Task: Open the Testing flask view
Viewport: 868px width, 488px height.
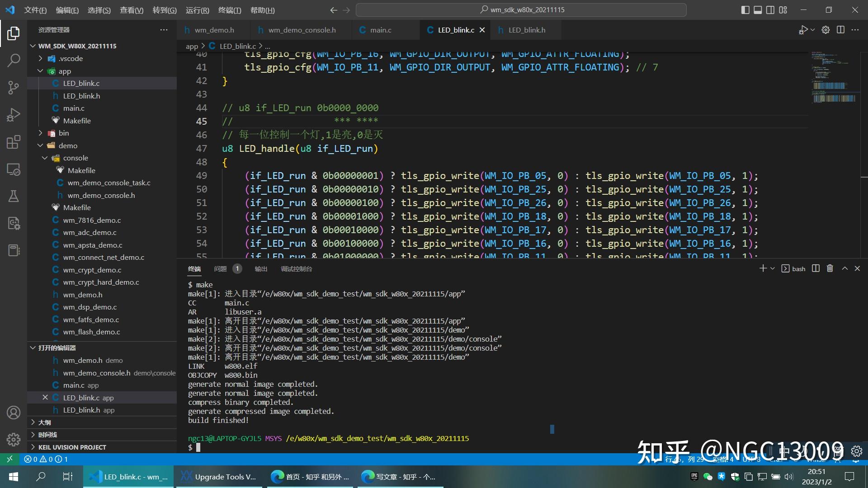Action: tap(14, 196)
